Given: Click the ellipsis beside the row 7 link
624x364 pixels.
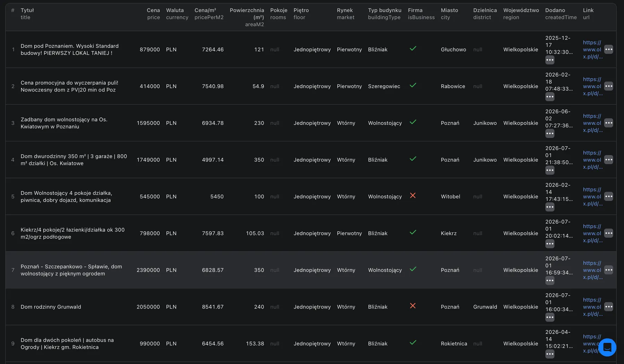Looking at the screenshot, I should (x=609, y=270).
